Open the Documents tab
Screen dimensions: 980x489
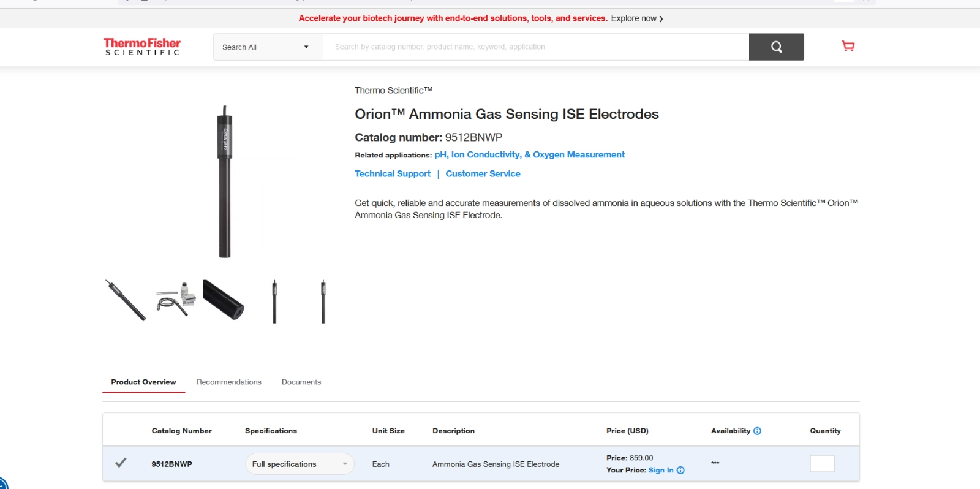coord(301,382)
